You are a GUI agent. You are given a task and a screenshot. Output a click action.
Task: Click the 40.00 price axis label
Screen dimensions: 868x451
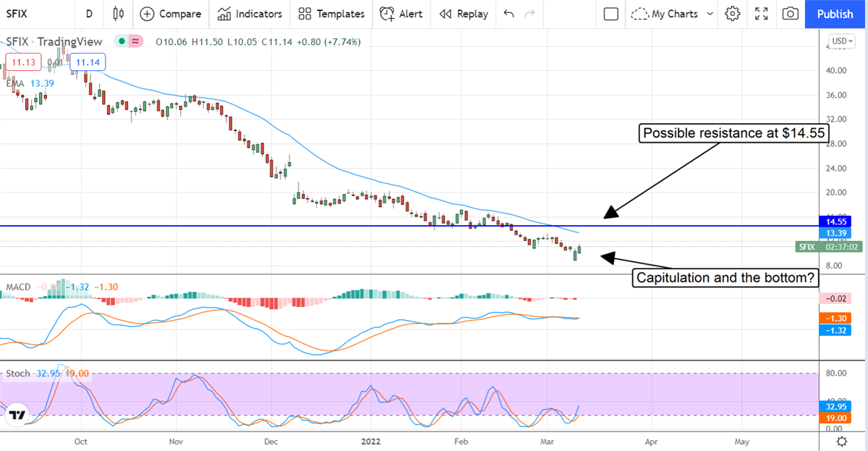(835, 70)
